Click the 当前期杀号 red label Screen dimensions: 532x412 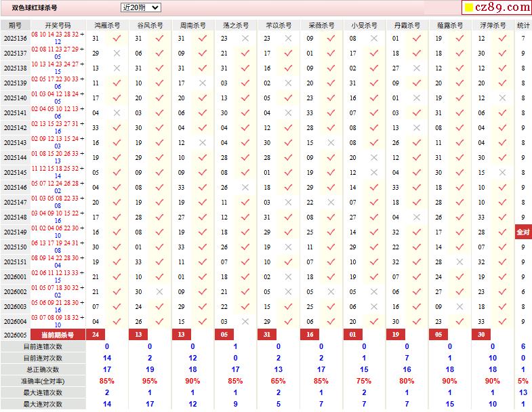point(58,335)
